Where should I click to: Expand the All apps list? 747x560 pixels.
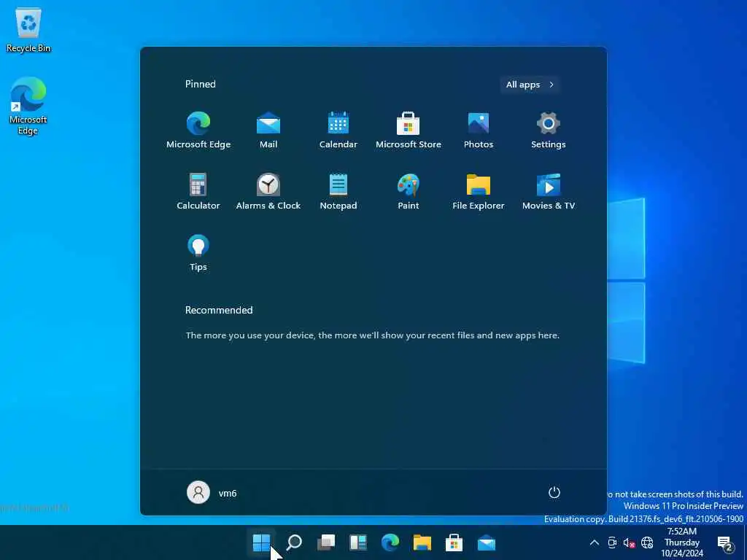pyautogui.click(x=530, y=85)
